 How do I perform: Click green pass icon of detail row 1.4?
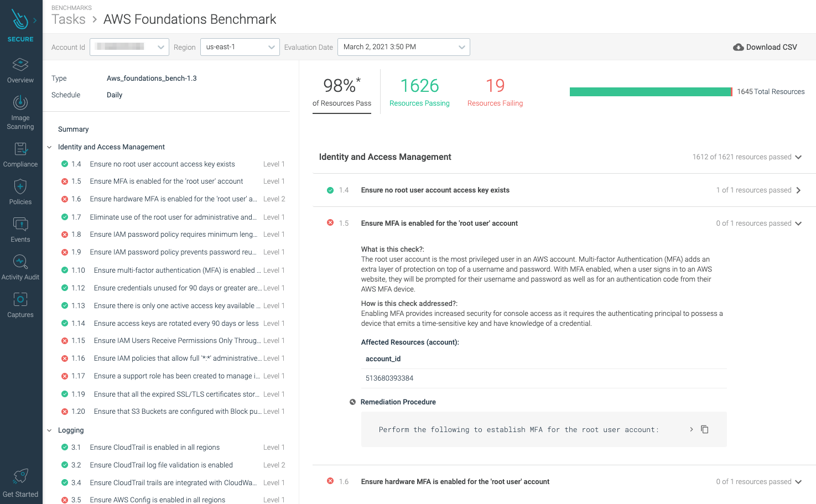point(330,190)
